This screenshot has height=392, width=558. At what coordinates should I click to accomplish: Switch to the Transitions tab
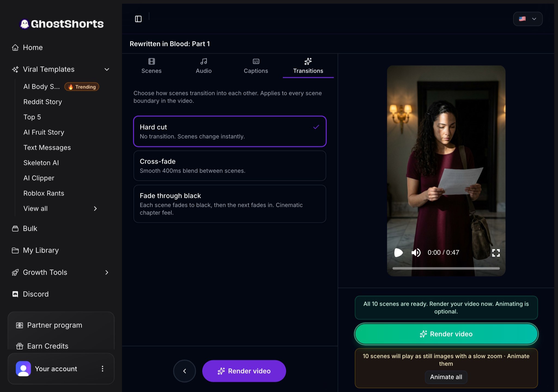click(x=308, y=66)
